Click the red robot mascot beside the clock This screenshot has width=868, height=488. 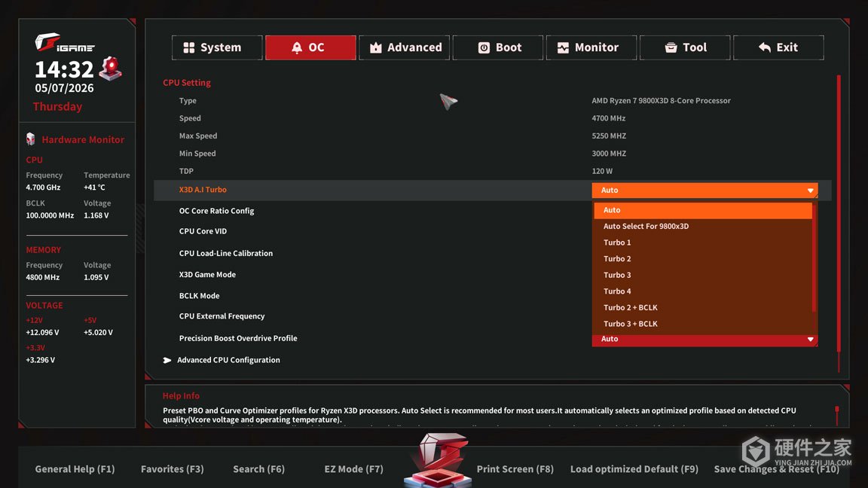pos(111,69)
